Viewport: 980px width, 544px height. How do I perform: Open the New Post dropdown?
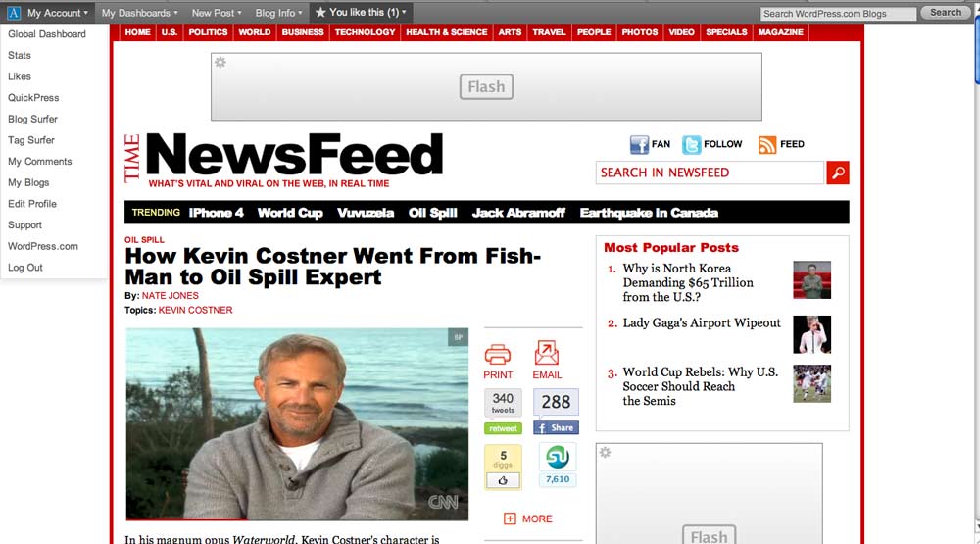217,13
